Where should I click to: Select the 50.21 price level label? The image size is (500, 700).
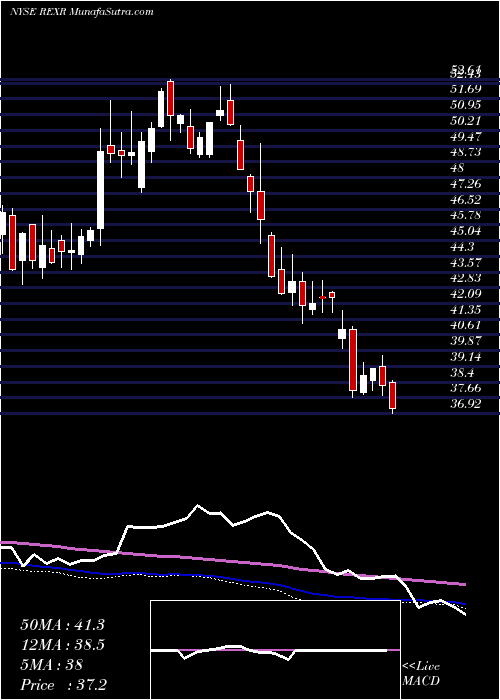click(465, 121)
